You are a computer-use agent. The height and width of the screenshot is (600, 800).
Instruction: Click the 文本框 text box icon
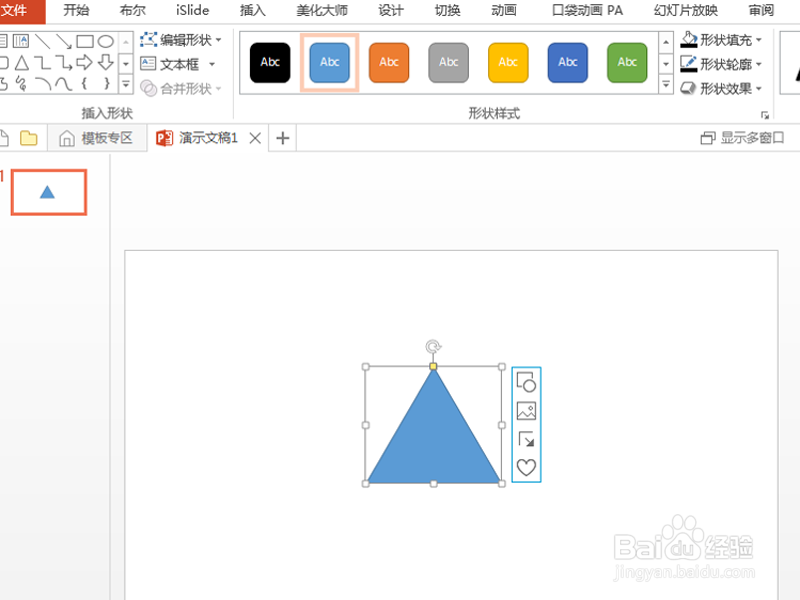coord(148,63)
